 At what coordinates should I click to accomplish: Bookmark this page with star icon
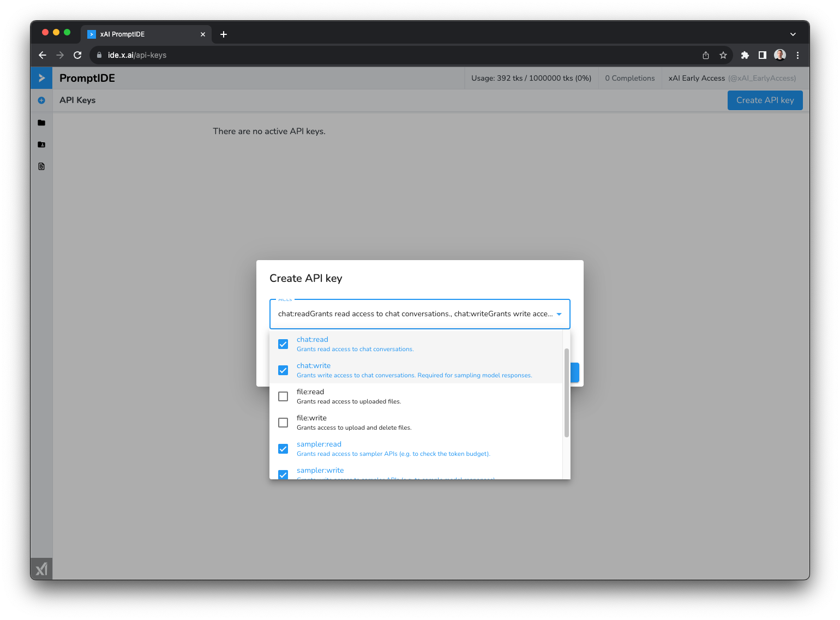723,55
